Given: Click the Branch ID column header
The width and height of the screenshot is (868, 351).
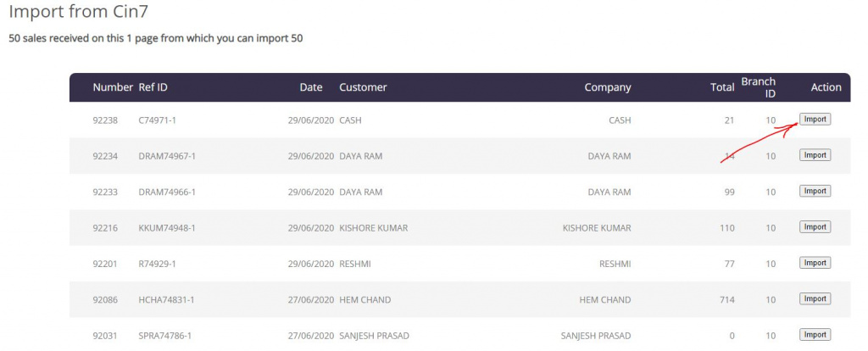Looking at the screenshot, I should [x=758, y=87].
